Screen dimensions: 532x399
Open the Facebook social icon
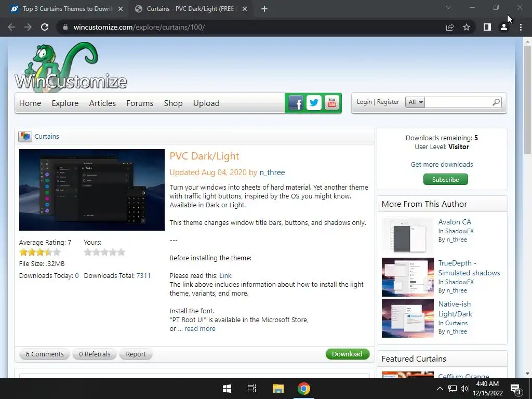(x=296, y=102)
